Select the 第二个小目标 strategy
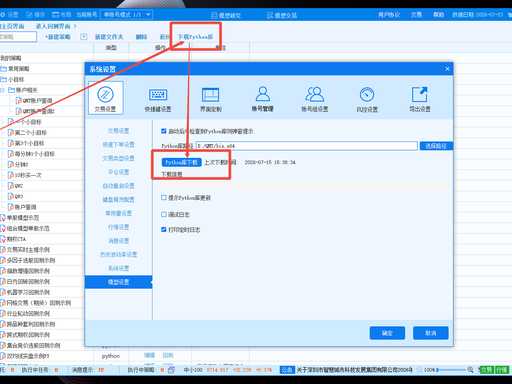The width and height of the screenshot is (512, 384). [x=28, y=133]
